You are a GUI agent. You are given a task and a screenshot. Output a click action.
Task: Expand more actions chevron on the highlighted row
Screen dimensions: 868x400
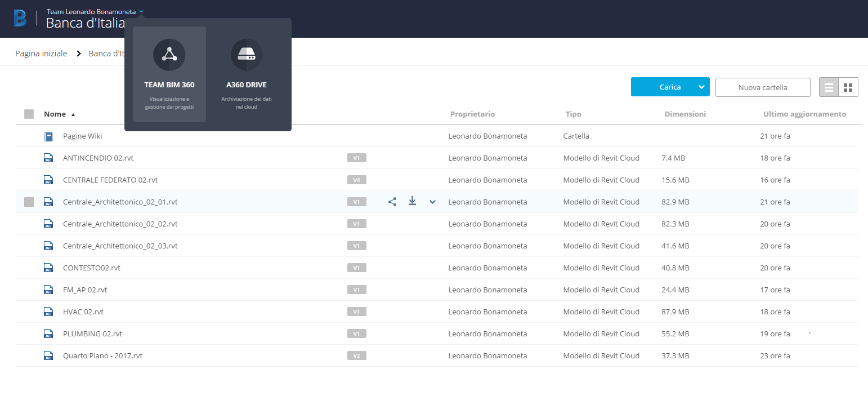[x=432, y=201]
